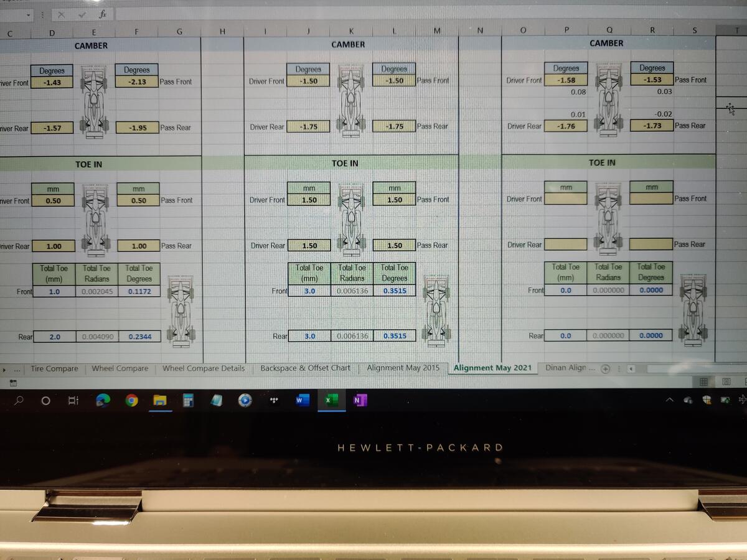Click the New Sheet plus button
This screenshot has width=747, height=560.
604,369
